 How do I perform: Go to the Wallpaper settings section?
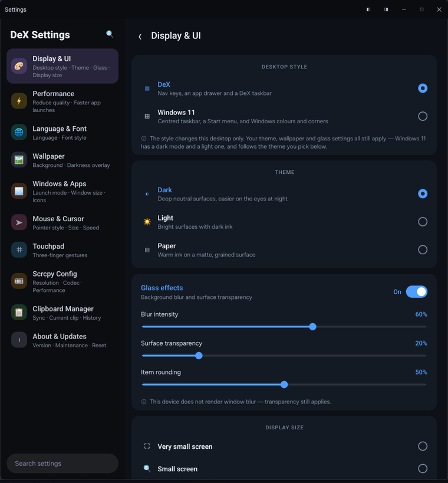[x=62, y=160]
